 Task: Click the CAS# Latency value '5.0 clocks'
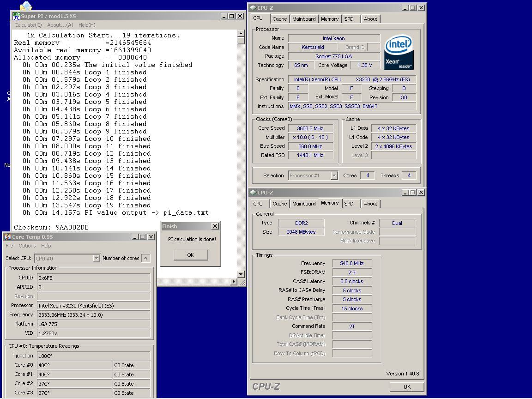point(352,281)
